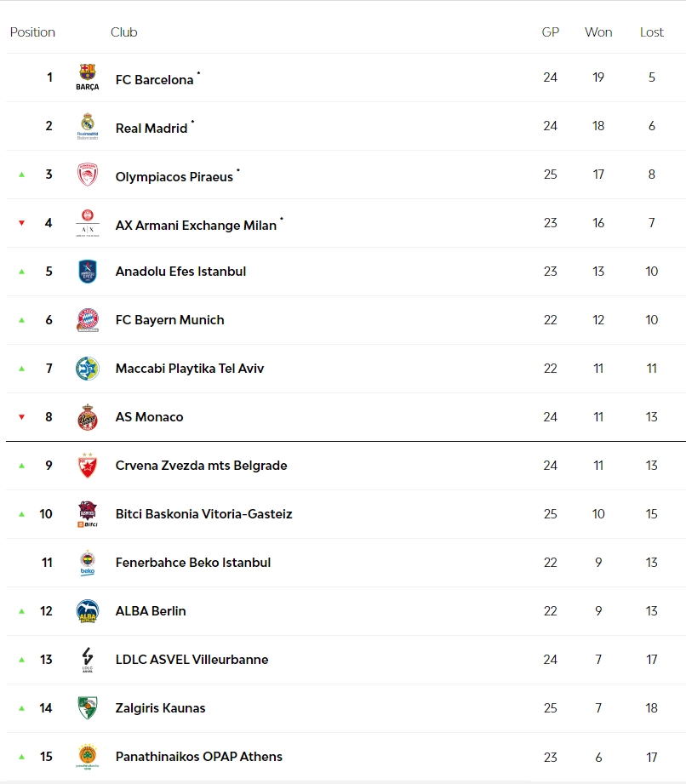
Task: Open LDLC ASVEL Villeurbanne team page
Action: click(192, 660)
